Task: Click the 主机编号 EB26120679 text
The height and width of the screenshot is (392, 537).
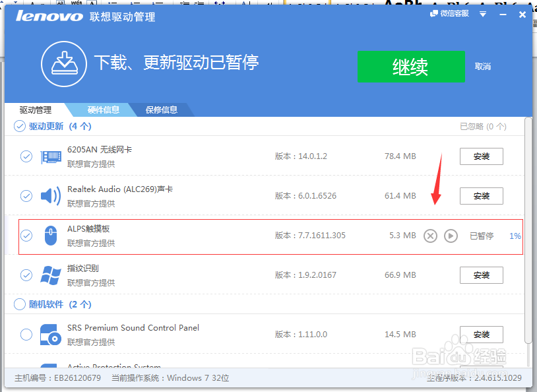Action: [x=57, y=378]
